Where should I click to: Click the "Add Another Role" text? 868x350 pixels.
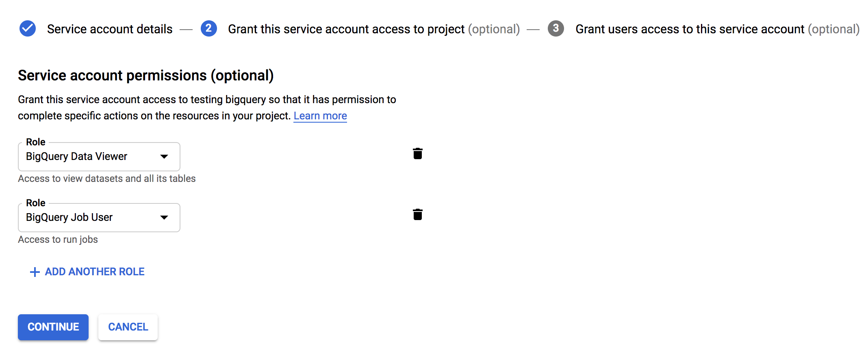pyautogui.click(x=95, y=272)
